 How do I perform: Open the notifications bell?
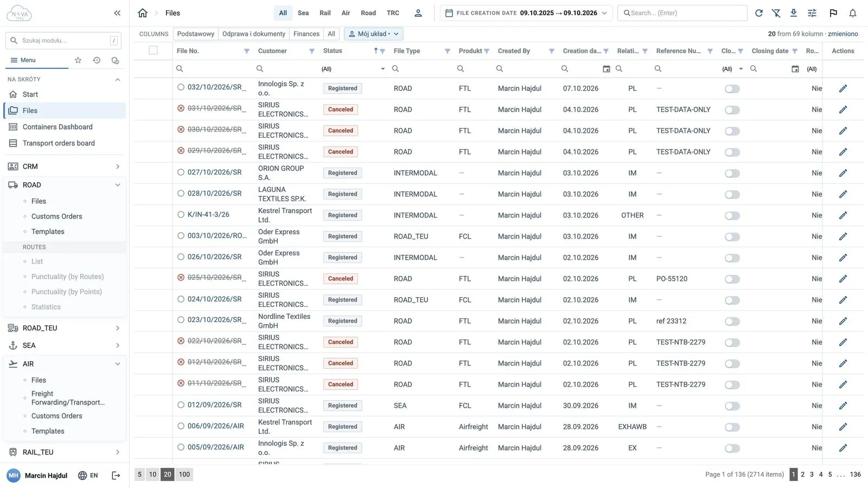[853, 13]
